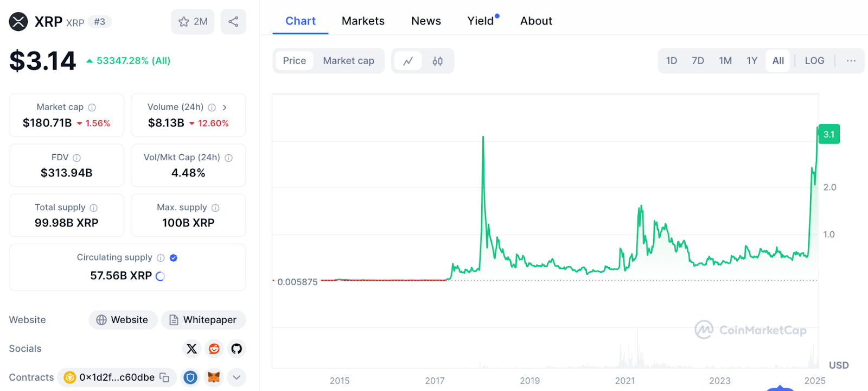
Task: Open Market cap info tooltip icon
Action: tap(92, 108)
